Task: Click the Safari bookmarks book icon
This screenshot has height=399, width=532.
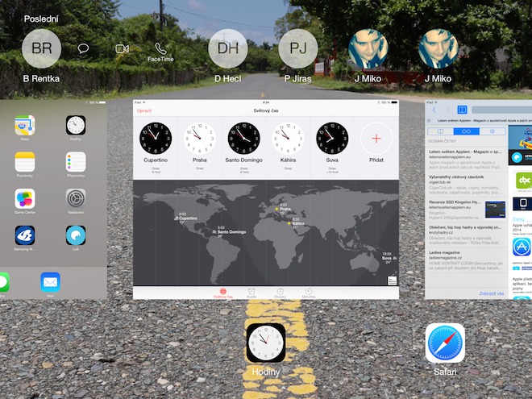Action: (x=462, y=110)
